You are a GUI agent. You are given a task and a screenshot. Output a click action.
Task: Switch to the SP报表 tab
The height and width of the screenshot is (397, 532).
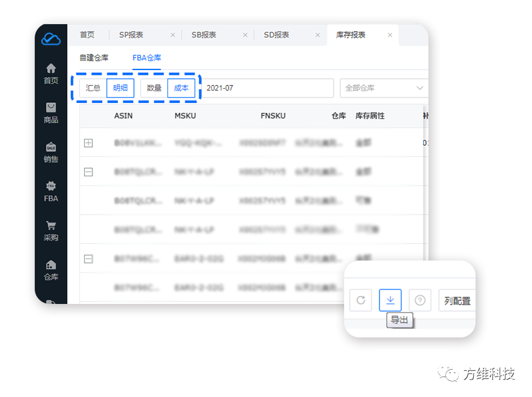131,35
